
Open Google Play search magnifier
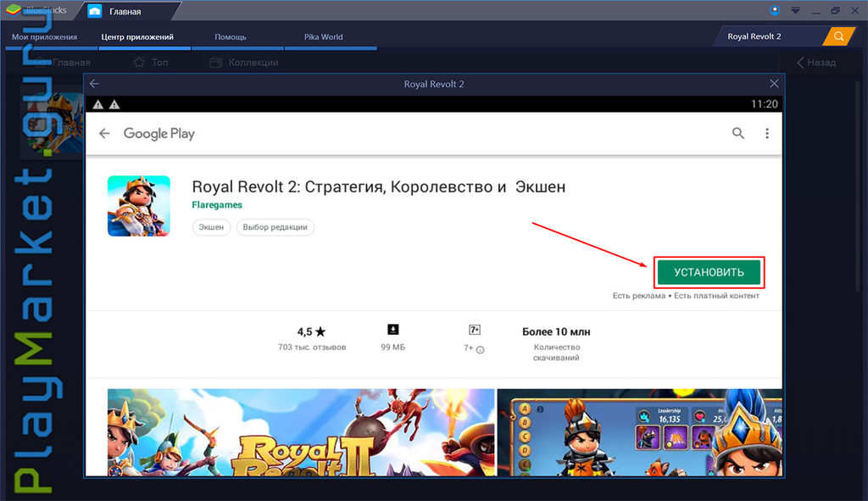pyautogui.click(x=738, y=133)
